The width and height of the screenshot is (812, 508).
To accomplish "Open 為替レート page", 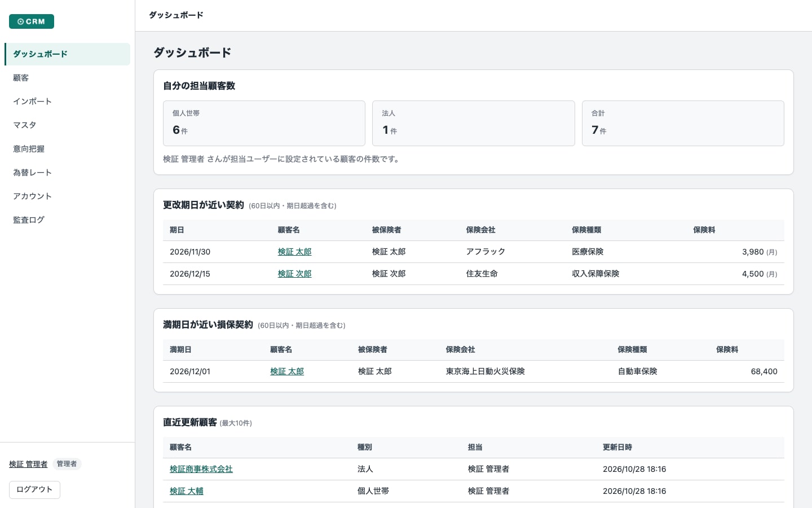I will point(67,173).
